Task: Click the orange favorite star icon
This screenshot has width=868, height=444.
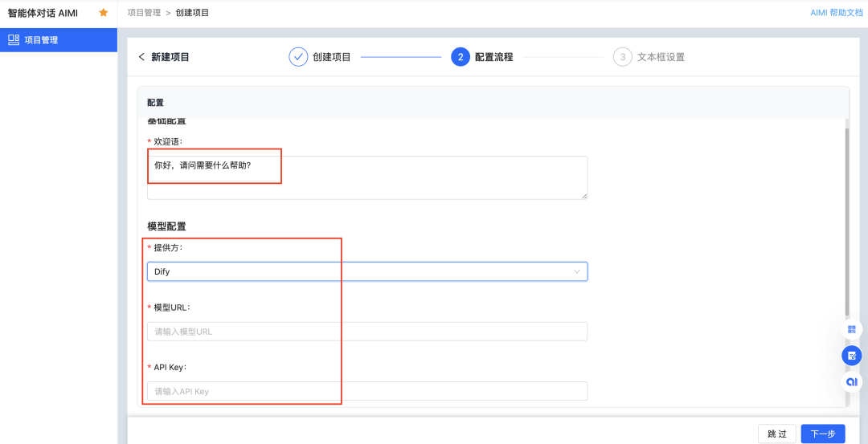Action: [x=104, y=12]
